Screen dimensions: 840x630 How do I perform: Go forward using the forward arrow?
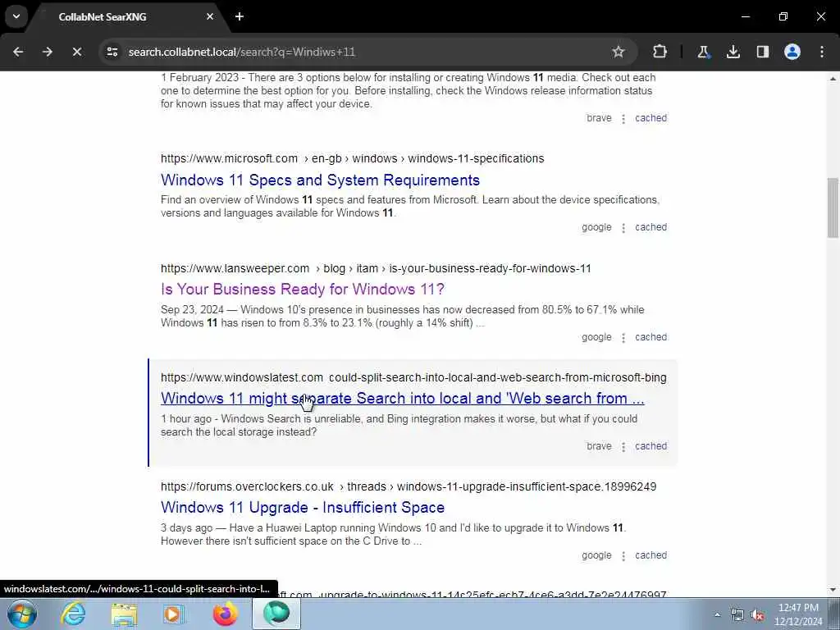pos(48,52)
